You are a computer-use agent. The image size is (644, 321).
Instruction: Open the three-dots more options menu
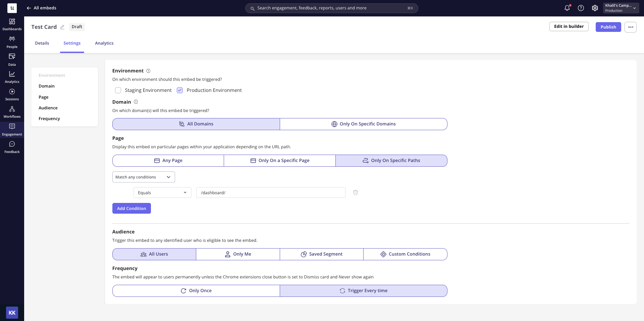click(x=631, y=27)
